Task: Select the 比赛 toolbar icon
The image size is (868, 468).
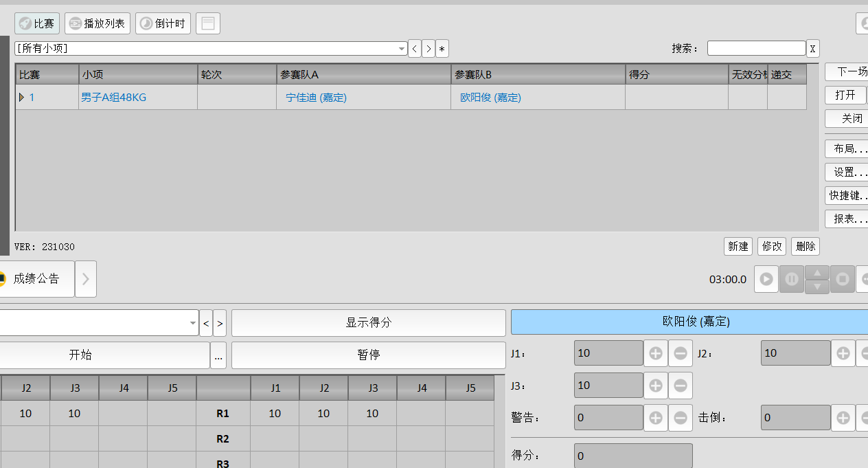Action: tap(36, 23)
